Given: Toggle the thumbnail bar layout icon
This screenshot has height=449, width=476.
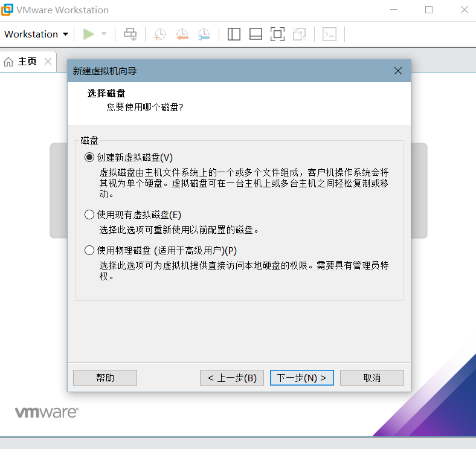Looking at the screenshot, I should (x=256, y=34).
